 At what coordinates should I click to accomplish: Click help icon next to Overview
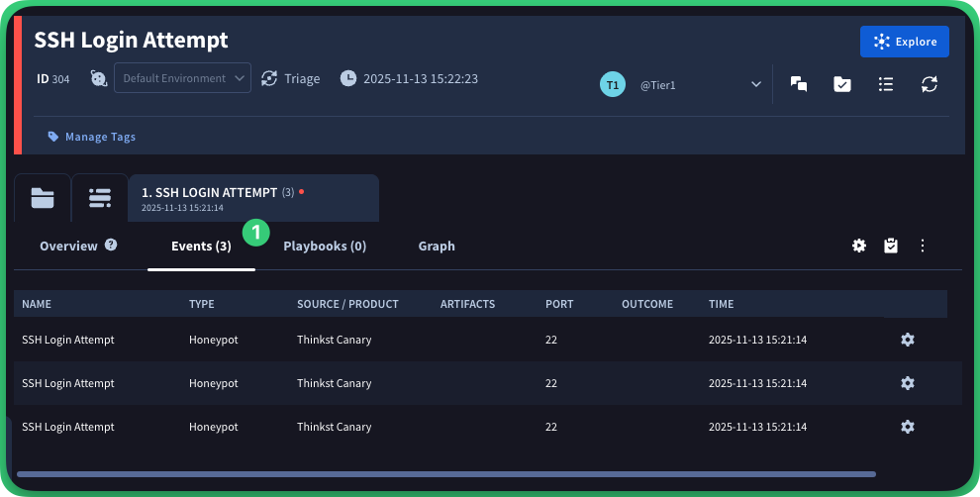tap(111, 245)
